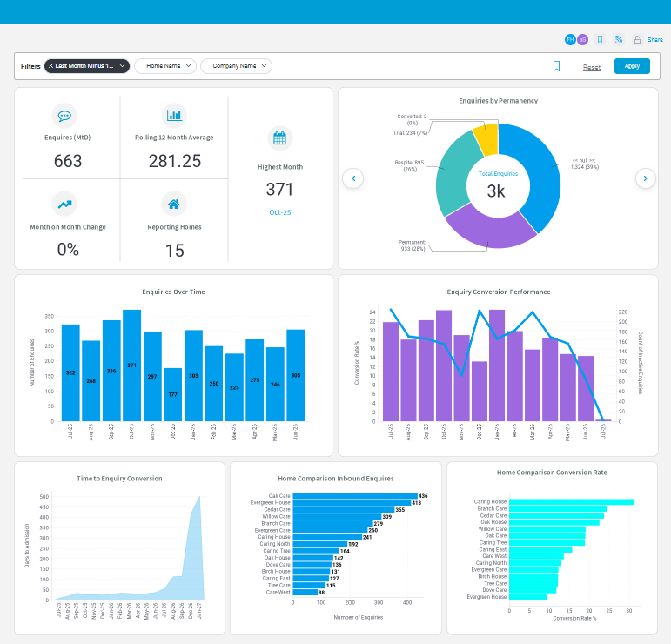Remove the Last Month Minus filter chip

coord(51,66)
